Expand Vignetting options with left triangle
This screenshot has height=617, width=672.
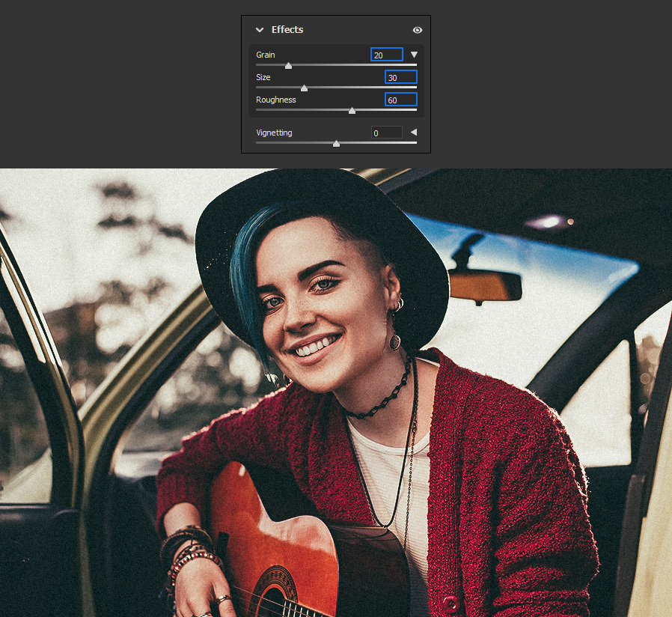414,132
